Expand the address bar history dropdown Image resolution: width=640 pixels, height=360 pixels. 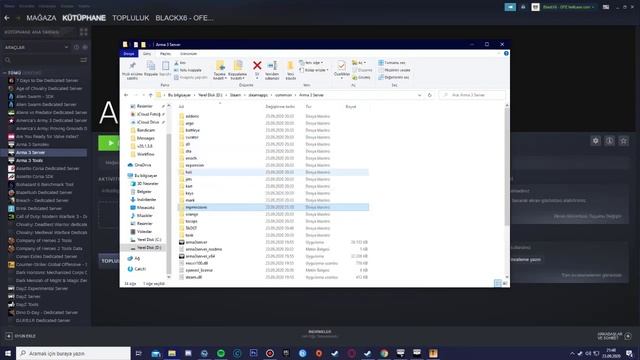tap(419, 95)
